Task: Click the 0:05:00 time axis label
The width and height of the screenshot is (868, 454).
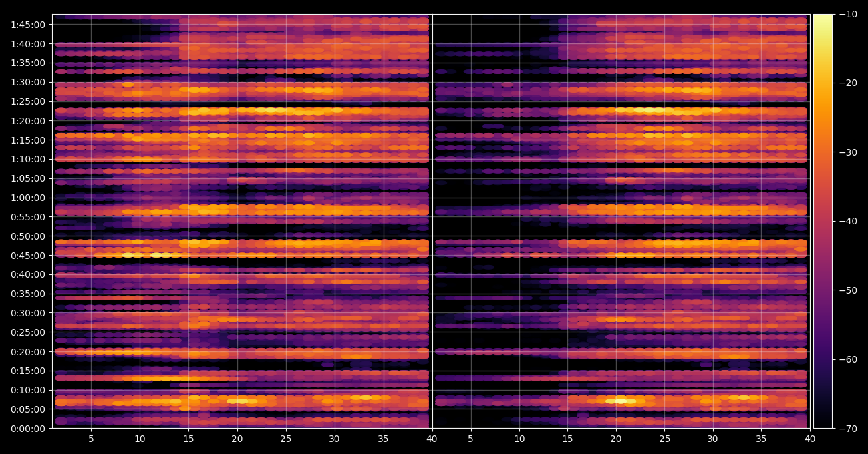Action: [29, 409]
